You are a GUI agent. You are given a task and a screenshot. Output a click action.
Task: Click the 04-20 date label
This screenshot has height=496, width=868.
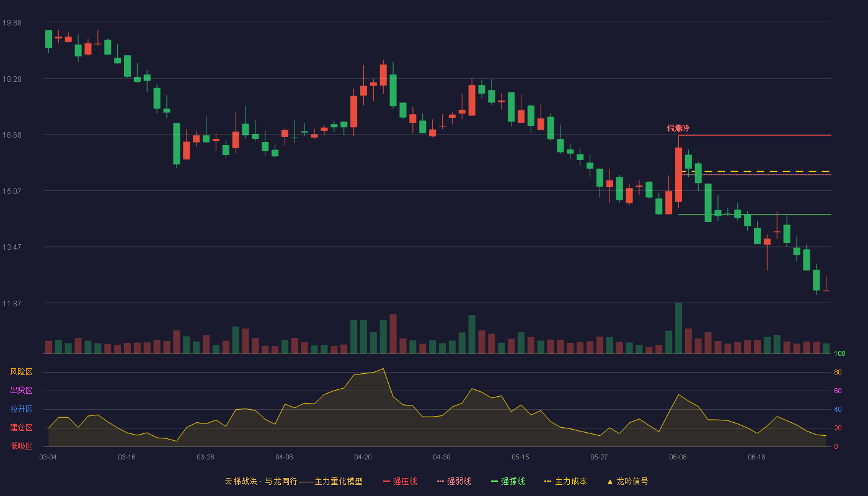point(363,457)
